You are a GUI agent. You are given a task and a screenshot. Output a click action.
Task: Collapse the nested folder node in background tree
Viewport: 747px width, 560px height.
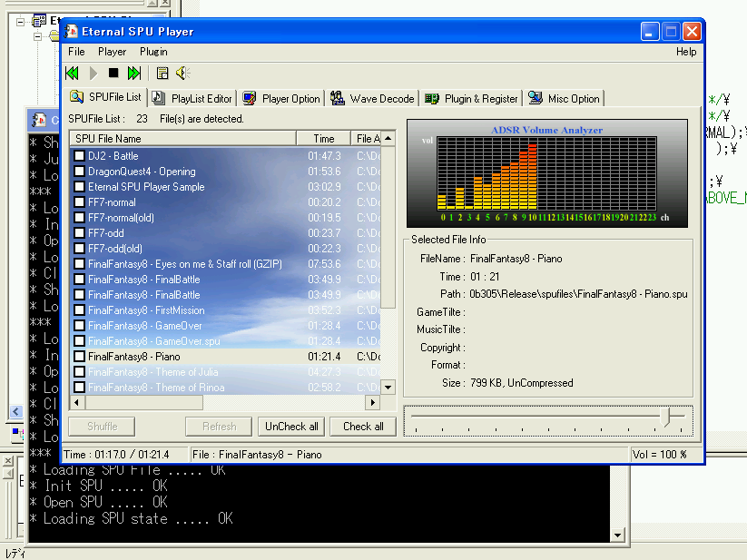coord(37,36)
